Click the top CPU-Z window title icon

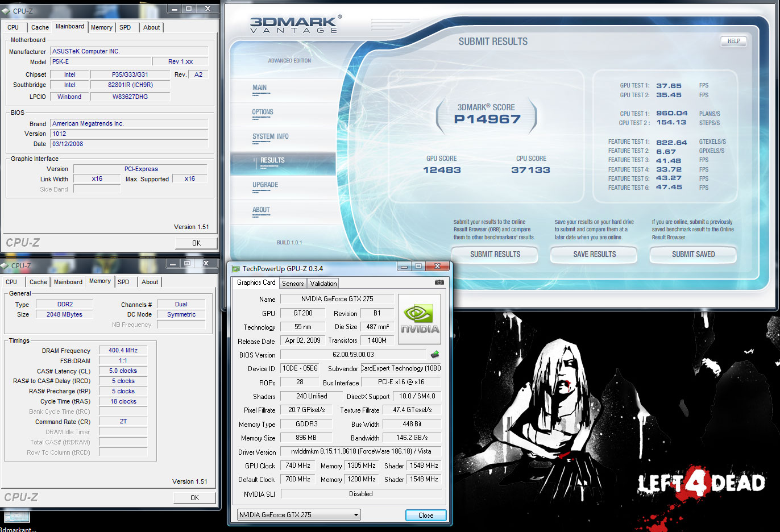(6, 11)
